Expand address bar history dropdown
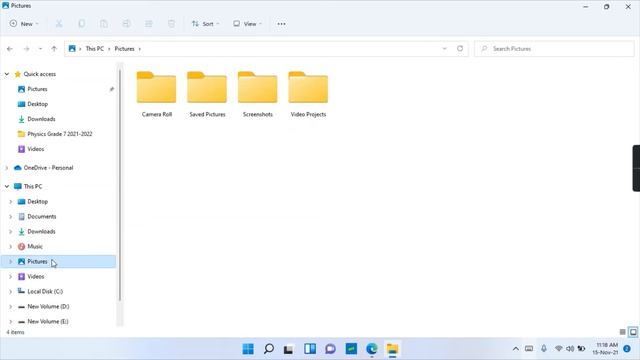The height and width of the screenshot is (360, 640). click(444, 49)
